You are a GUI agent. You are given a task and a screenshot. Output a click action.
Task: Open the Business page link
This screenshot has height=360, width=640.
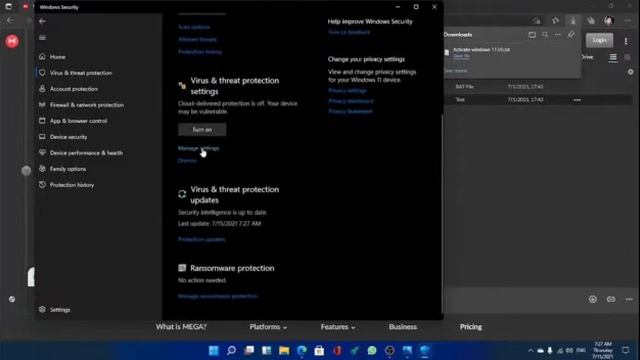[402, 327]
